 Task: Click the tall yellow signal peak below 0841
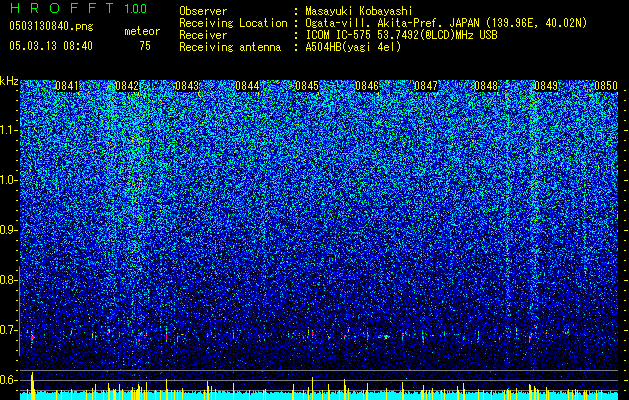32,386
